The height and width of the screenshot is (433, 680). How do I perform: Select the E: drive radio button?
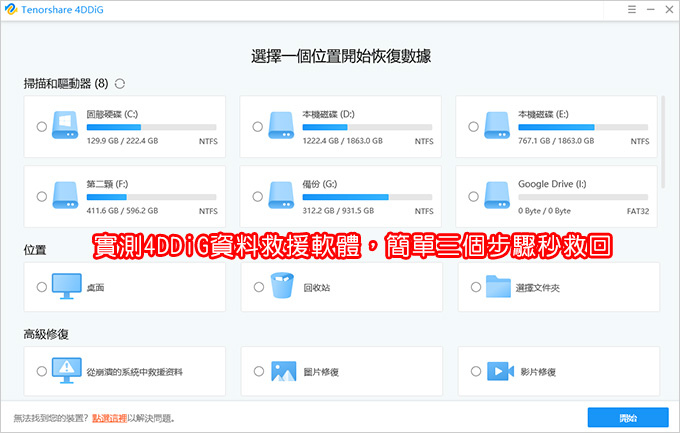tap(474, 127)
